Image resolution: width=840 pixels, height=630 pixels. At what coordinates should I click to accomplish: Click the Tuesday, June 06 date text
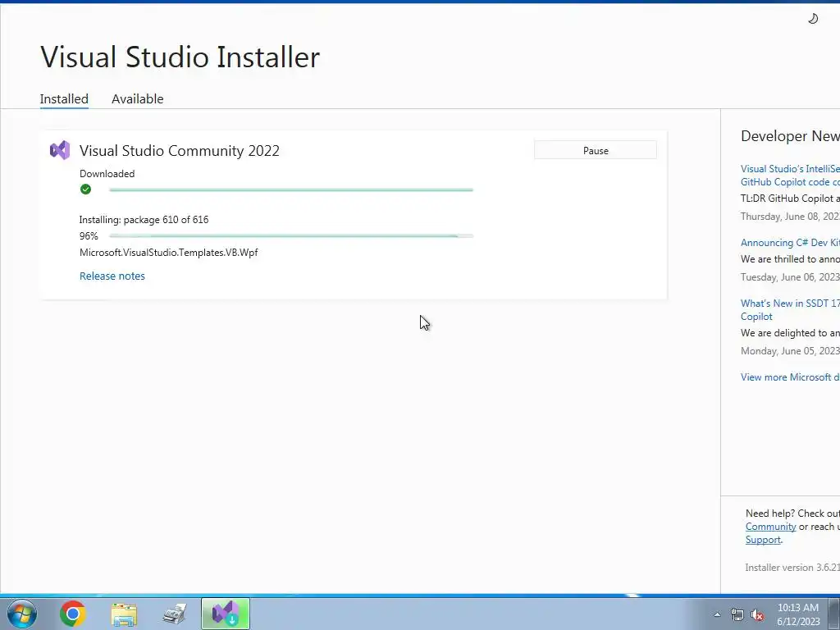pos(790,277)
